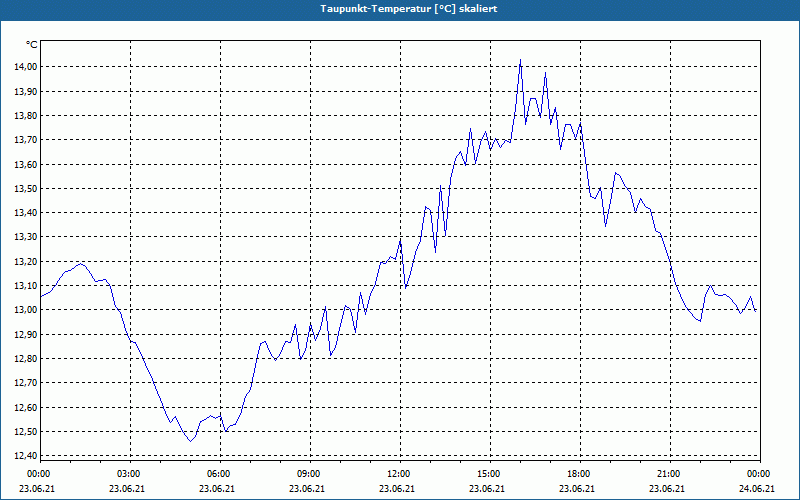
Task: Choose the 13,00 y-axis label
Action: click(x=25, y=310)
